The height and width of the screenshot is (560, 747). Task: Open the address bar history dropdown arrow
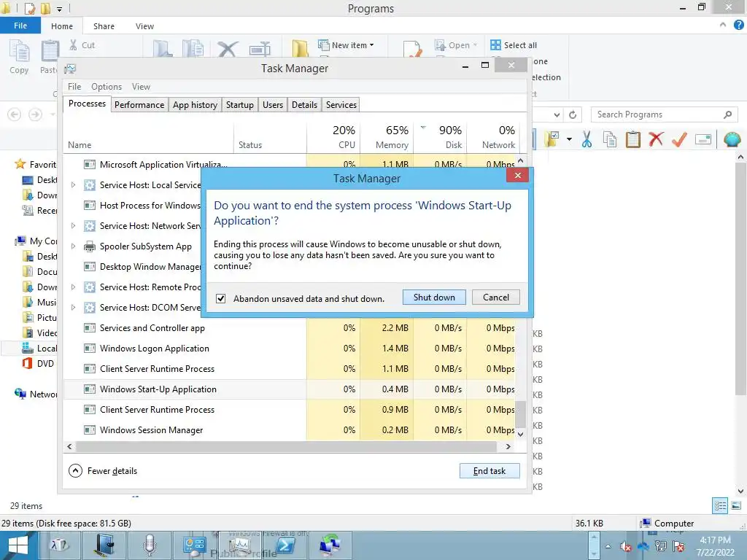tap(557, 114)
